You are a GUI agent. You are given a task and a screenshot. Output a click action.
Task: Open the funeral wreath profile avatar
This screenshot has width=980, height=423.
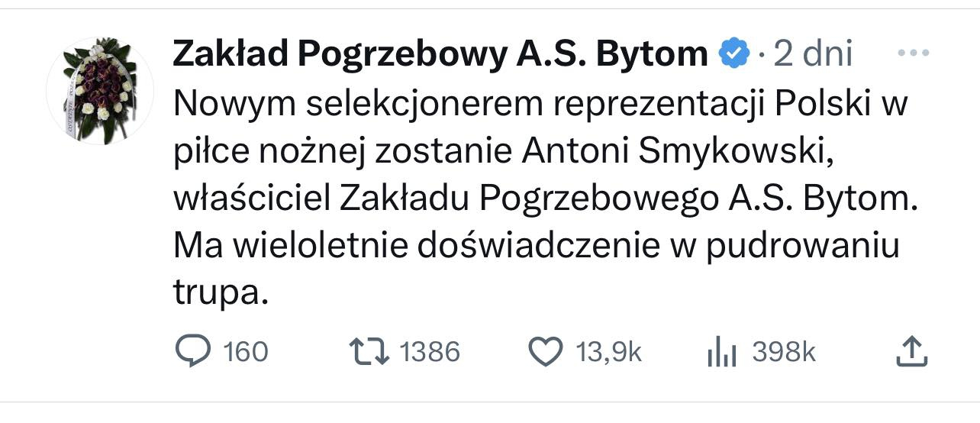pos(100,90)
